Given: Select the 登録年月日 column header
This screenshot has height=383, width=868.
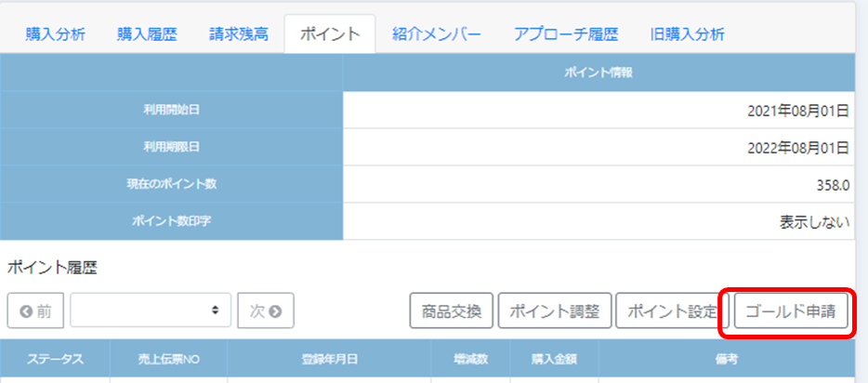Looking at the screenshot, I should pos(329,358).
